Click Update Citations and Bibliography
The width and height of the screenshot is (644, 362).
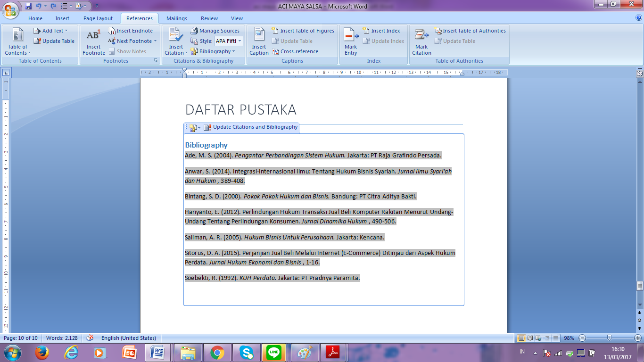pyautogui.click(x=255, y=127)
